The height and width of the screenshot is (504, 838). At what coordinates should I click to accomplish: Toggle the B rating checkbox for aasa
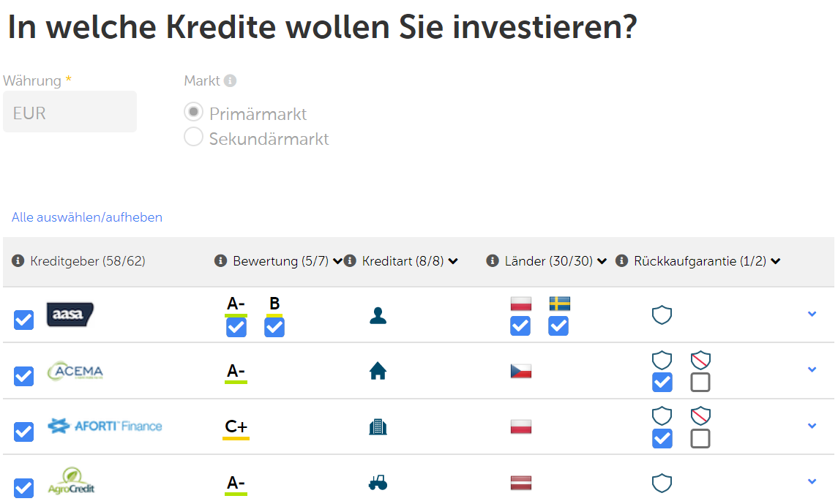pos(274,327)
